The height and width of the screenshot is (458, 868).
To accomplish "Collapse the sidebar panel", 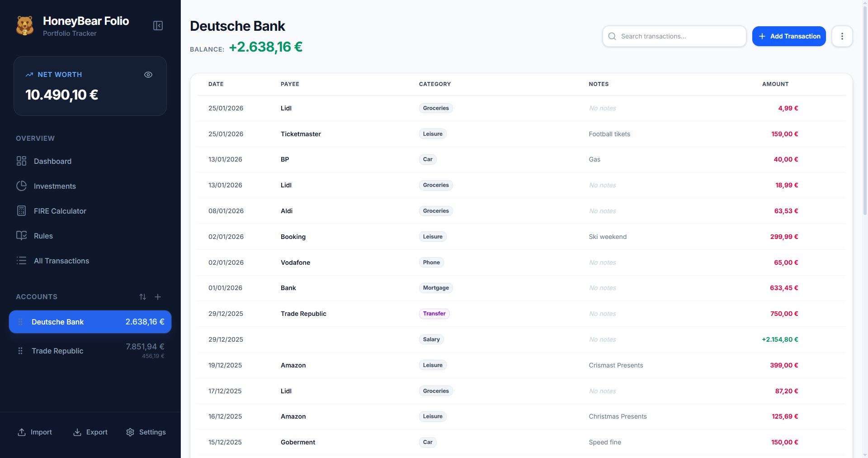I will [x=158, y=26].
